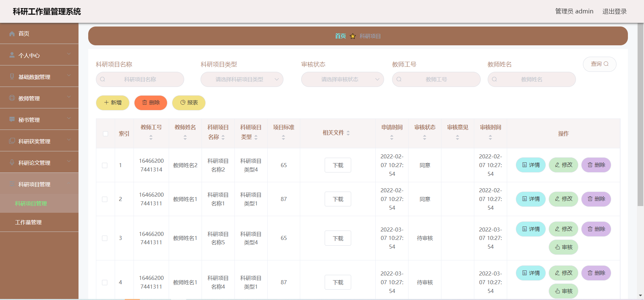644x300 pixels.
Task: Select all rows with header checkbox
Action: (105, 134)
